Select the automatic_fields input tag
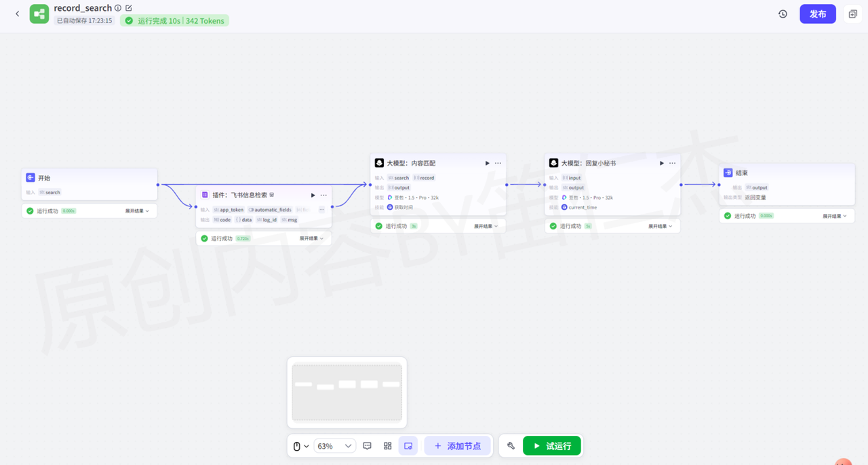 pos(271,210)
